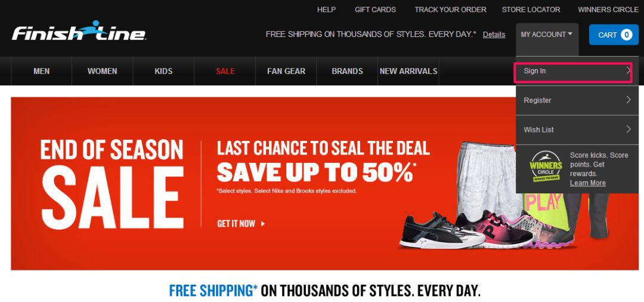Click the chevron beside Register
644x302 pixels.
click(x=628, y=100)
